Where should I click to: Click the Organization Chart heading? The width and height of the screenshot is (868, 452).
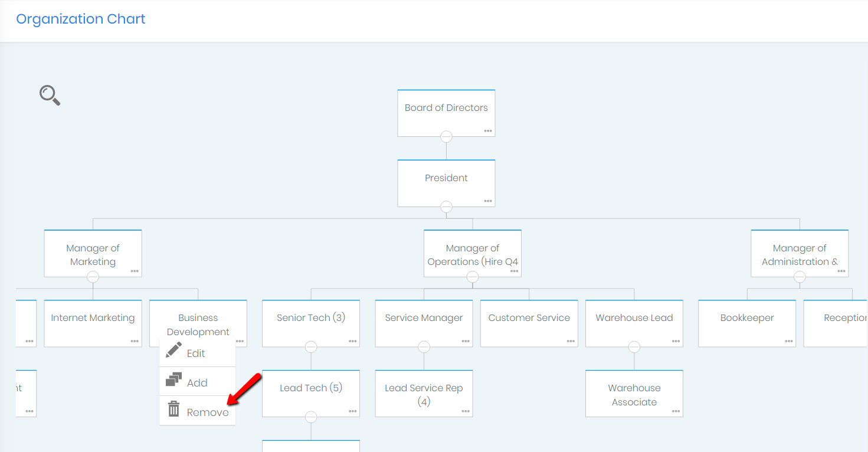(80, 18)
